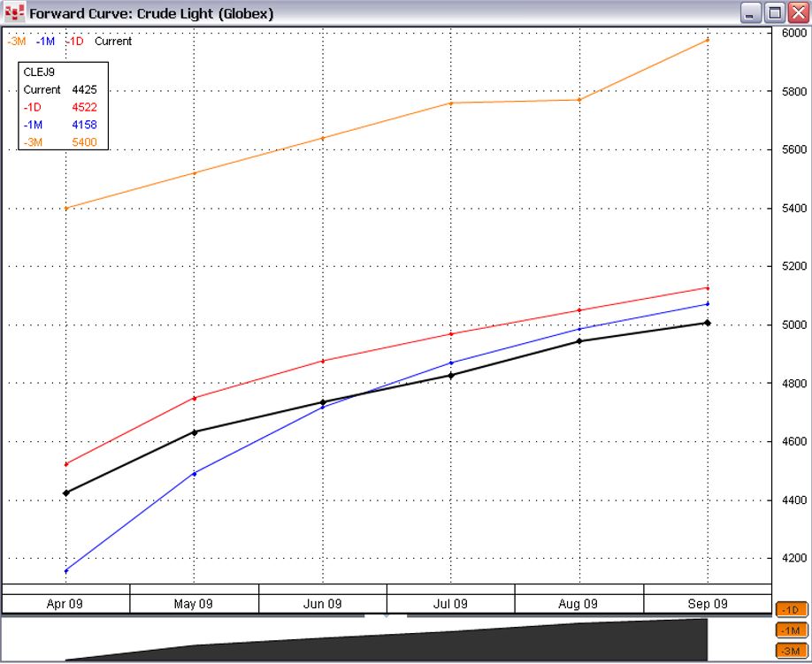Click the -1M value 4158
812x664 pixels.
[84, 125]
